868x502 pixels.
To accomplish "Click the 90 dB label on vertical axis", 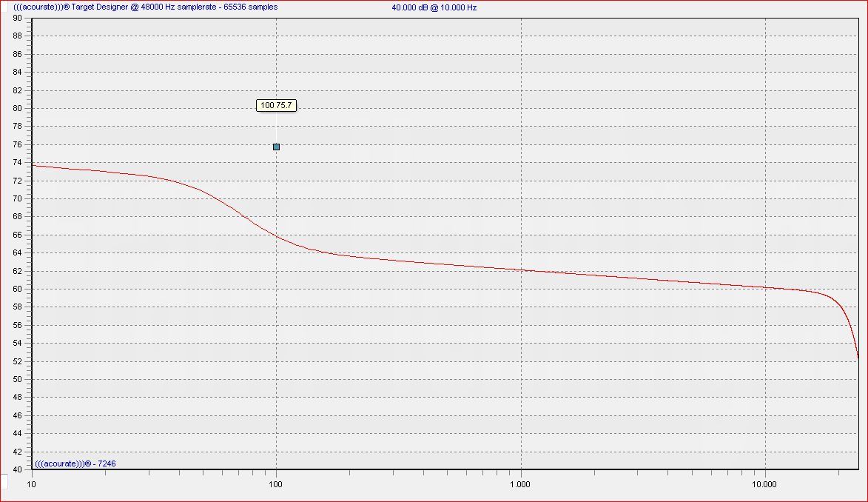I will point(16,18).
